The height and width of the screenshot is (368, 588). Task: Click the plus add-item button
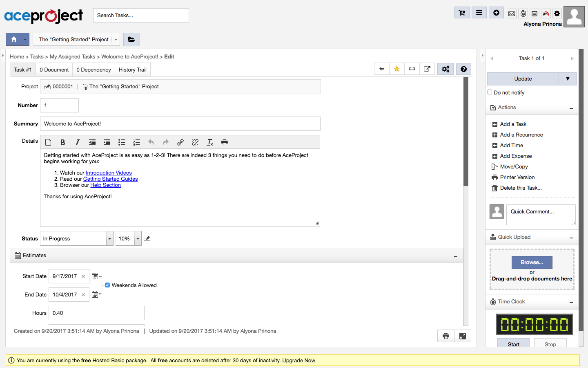tap(496, 13)
